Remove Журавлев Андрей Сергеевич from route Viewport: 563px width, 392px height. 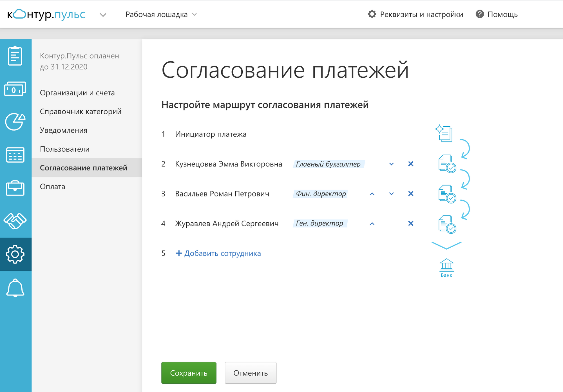point(411,223)
